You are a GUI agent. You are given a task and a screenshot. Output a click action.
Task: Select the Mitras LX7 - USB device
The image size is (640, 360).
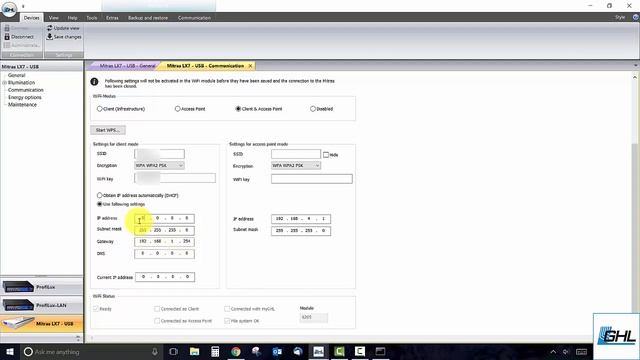(42, 324)
